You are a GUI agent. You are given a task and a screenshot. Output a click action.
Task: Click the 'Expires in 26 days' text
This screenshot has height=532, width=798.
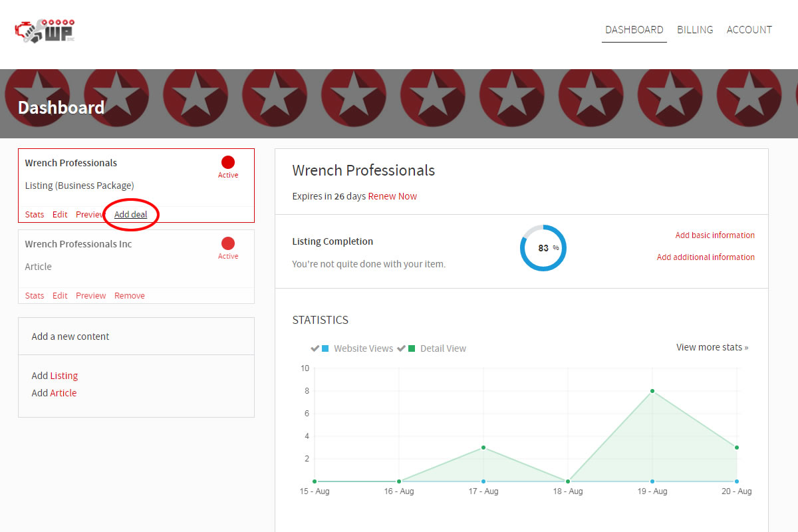click(x=329, y=196)
